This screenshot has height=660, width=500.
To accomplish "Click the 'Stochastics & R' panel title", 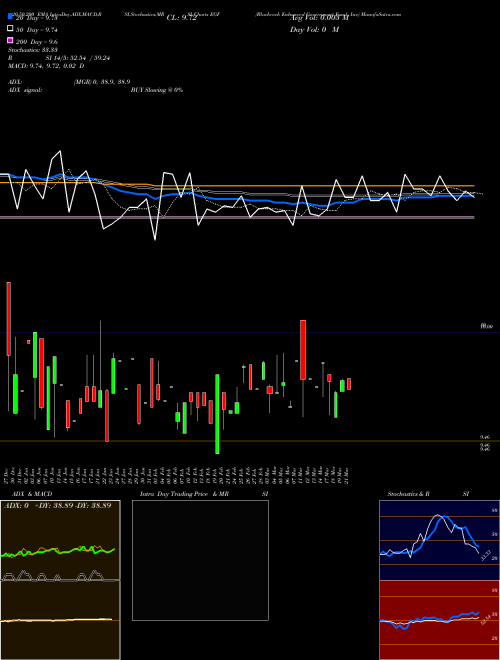I will pyautogui.click(x=408, y=494).
